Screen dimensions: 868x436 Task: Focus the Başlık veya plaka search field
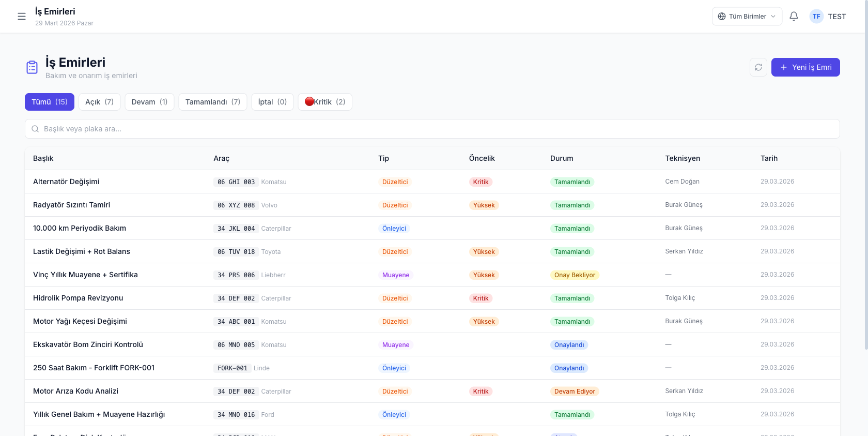pyautogui.click(x=439, y=129)
